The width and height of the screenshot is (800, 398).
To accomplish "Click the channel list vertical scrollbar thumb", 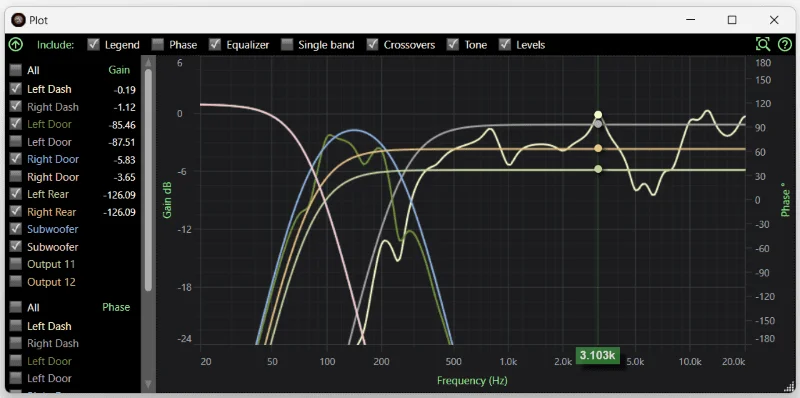I will [148, 180].
